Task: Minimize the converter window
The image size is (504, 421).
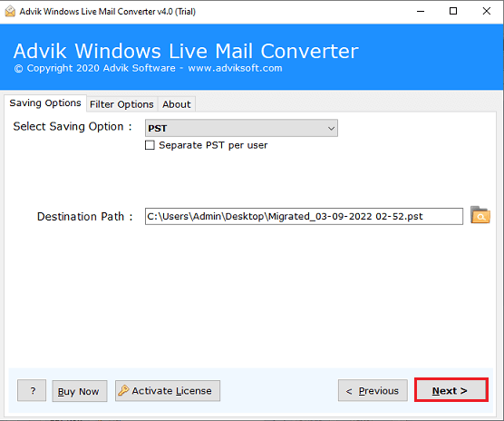Action: click(x=421, y=11)
